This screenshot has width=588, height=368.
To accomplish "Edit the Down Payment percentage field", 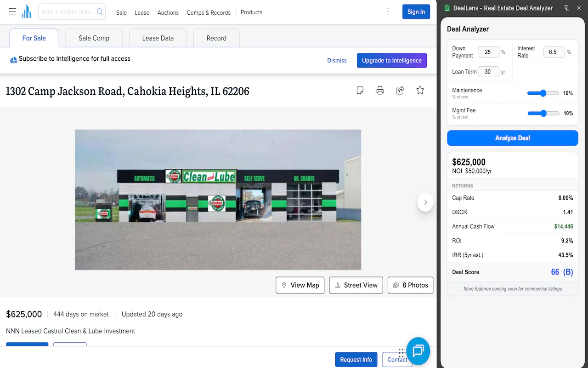I will pyautogui.click(x=488, y=52).
